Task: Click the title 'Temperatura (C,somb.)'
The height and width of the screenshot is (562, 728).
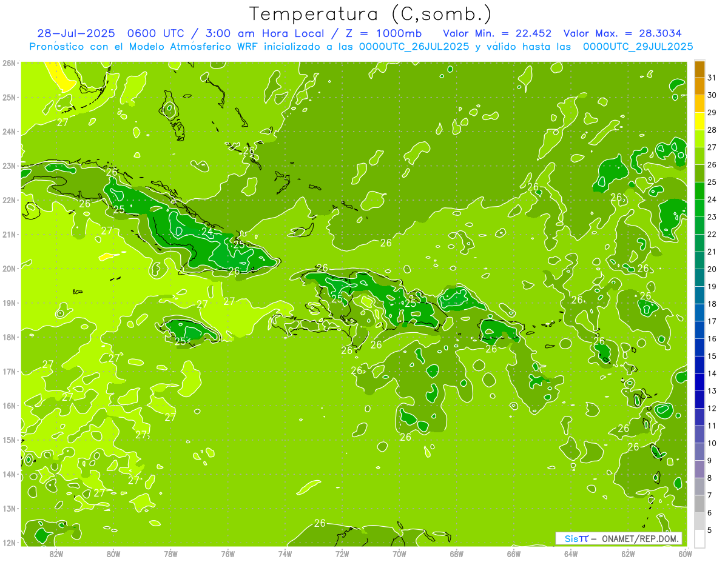Action: pyautogui.click(x=371, y=14)
